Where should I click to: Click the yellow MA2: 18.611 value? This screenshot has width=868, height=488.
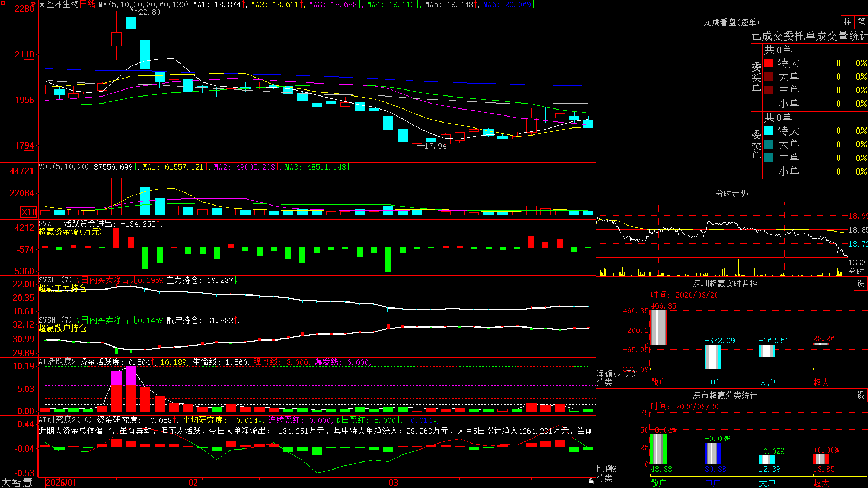tap(275, 4)
